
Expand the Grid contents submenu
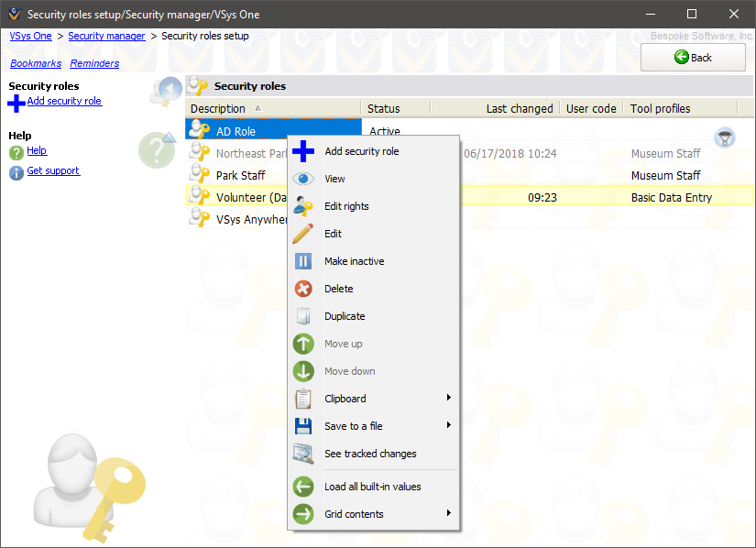tap(449, 514)
